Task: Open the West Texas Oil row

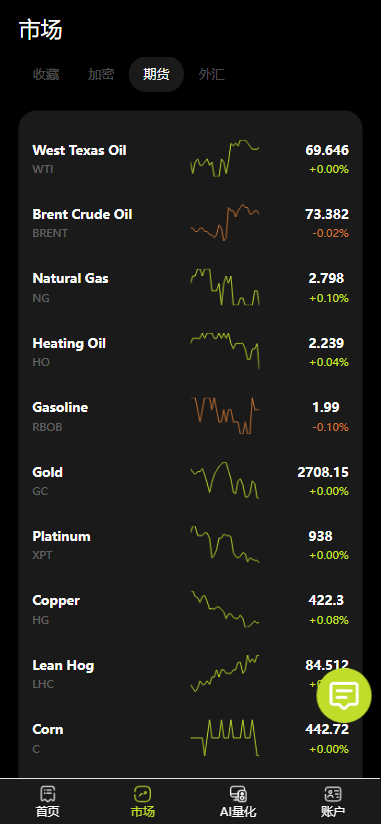Action: pos(190,159)
